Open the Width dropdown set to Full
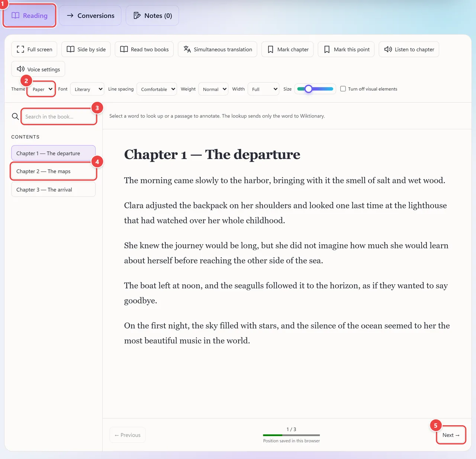The width and height of the screenshot is (476, 459). tap(263, 89)
